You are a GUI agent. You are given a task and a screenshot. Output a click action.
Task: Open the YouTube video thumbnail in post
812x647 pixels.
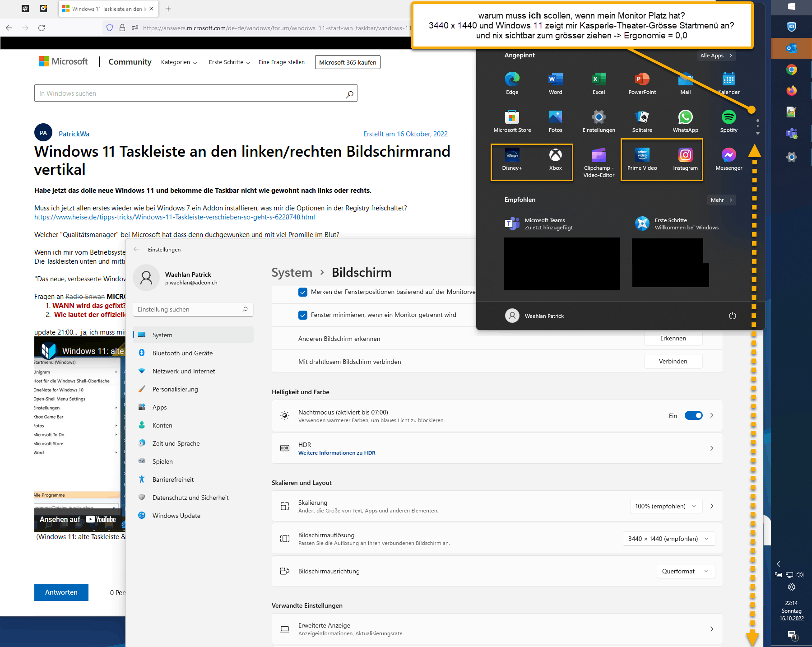[80, 434]
